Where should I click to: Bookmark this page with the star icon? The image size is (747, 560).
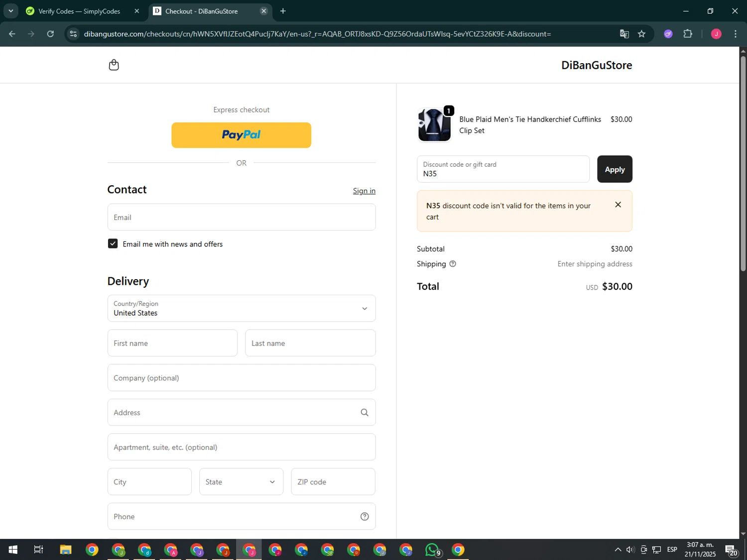pos(641,34)
